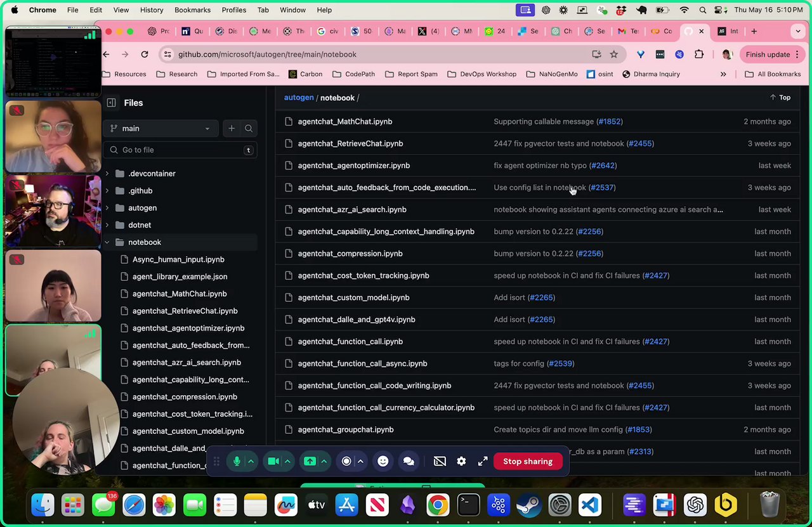Open the Terminal app in Dock

point(468,505)
